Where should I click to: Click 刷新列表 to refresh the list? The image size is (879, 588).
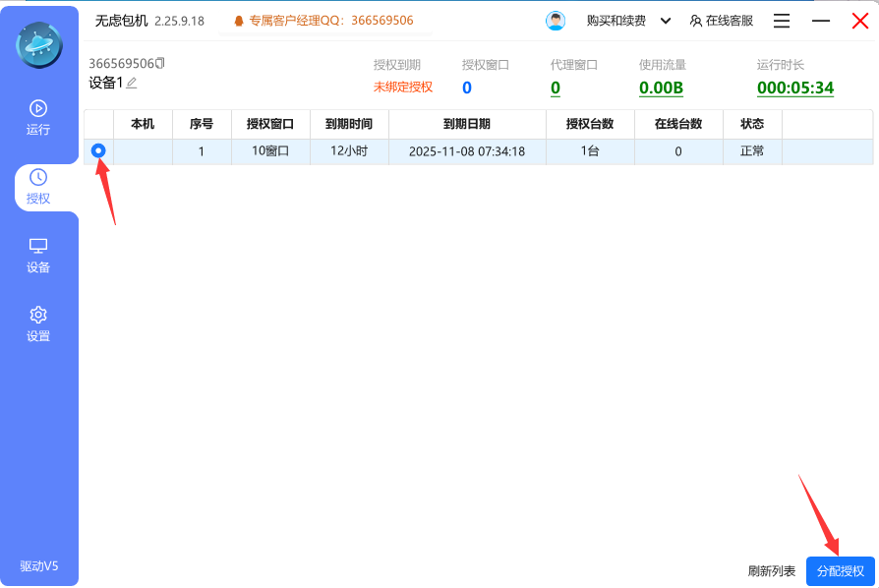[772, 571]
